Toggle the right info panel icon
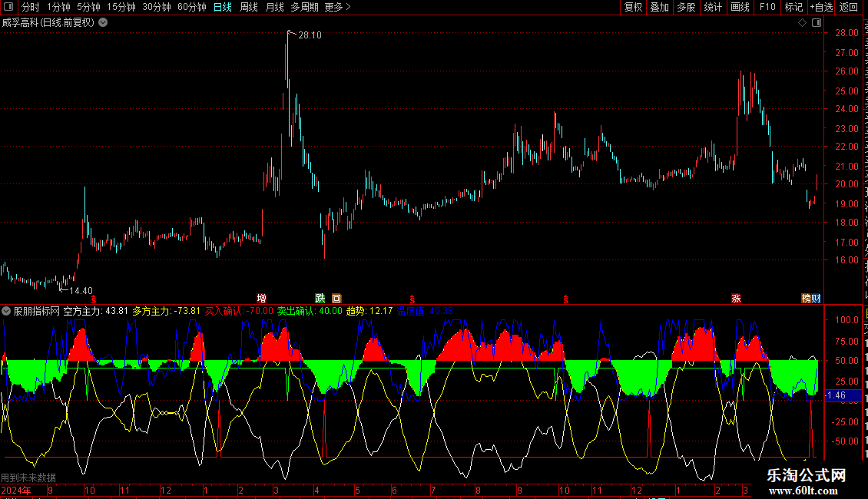 [x=817, y=23]
